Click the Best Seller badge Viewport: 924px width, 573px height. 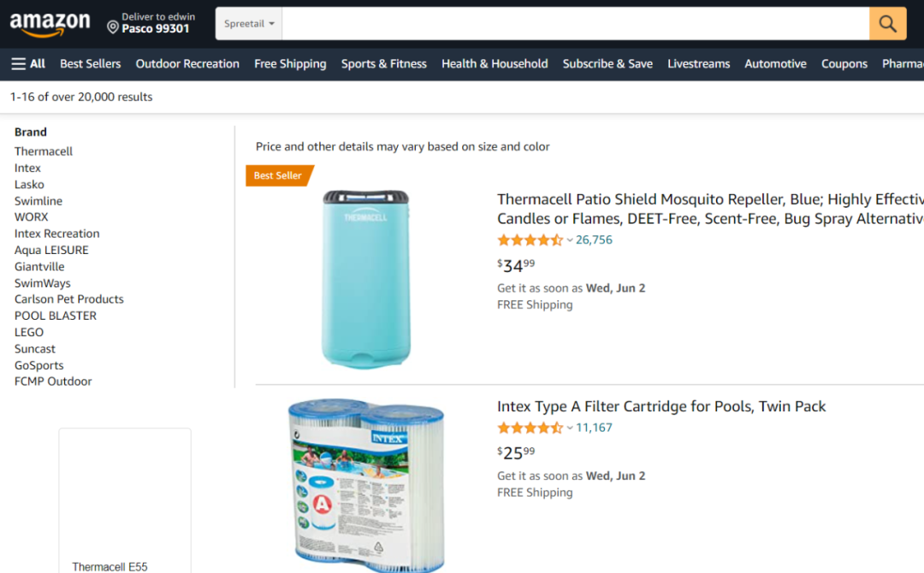click(279, 175)
